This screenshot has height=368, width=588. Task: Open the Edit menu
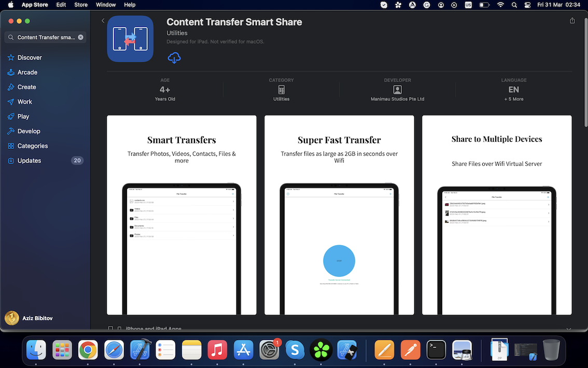(61, 5)
